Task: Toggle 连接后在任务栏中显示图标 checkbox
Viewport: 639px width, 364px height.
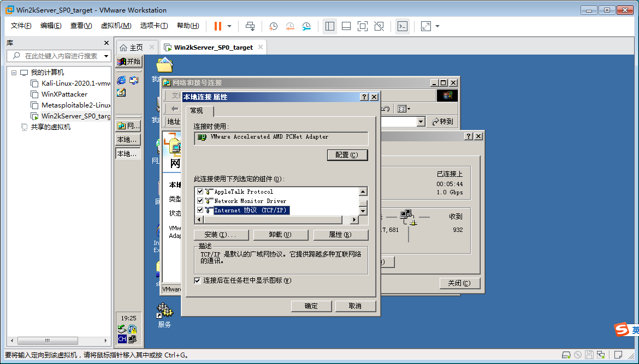Action: (x=197, y=281)
